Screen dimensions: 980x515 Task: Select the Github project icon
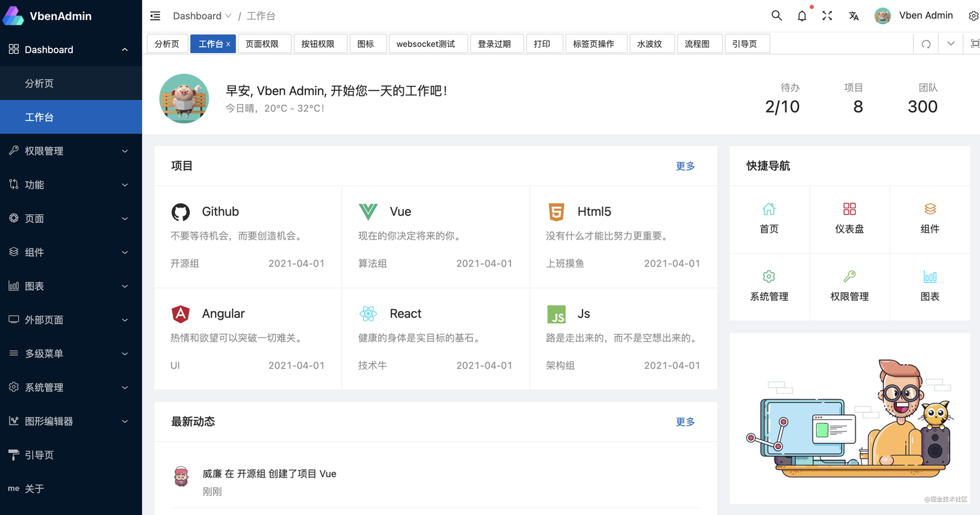pyautogui.click(x=180, y=212)
